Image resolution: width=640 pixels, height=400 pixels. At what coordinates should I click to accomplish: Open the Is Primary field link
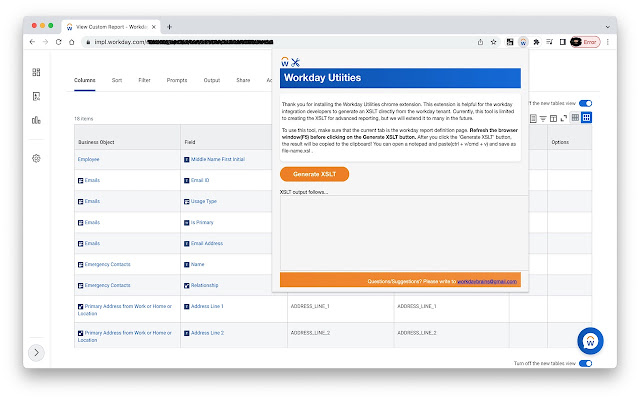click(202, 222)
